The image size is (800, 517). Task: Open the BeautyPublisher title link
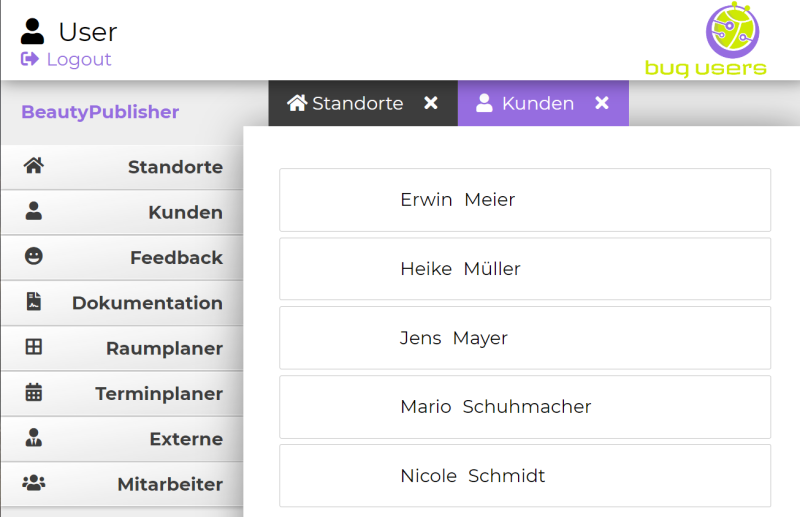pos(100,112)
